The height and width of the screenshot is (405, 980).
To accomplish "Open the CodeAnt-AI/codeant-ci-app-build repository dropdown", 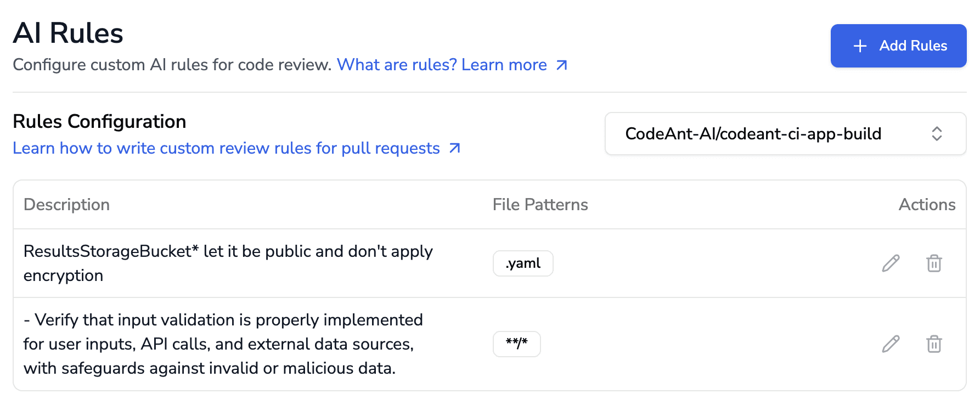I will [785, 133].
